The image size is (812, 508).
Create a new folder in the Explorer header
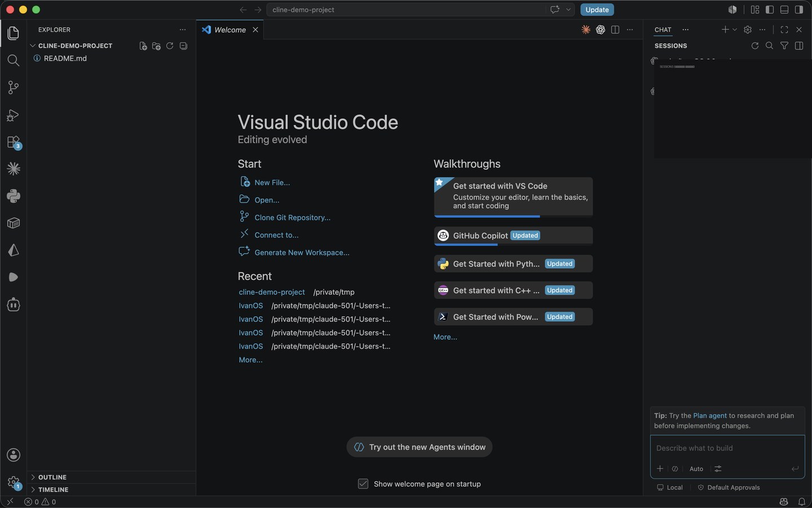(x=156, y=46)
